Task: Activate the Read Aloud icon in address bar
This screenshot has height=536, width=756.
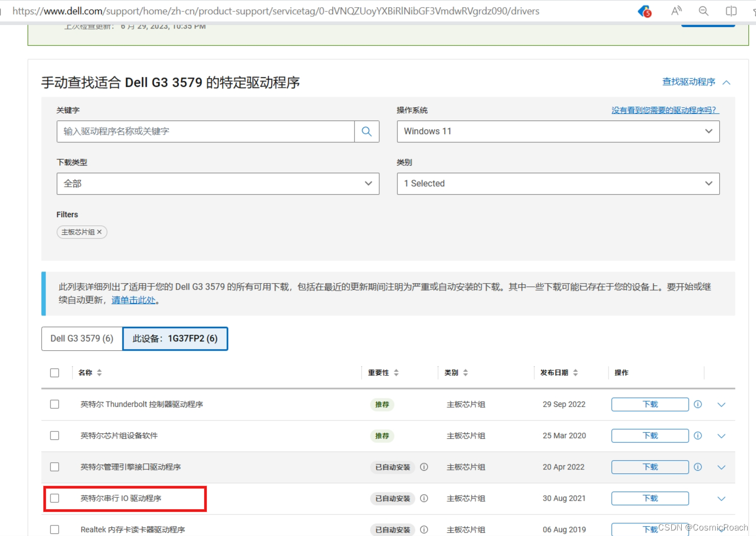Action: [x=676, y=11]
